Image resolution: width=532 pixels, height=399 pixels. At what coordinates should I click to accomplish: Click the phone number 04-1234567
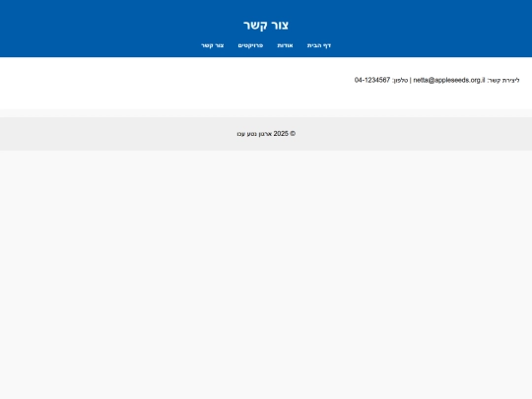(x=372, y=80)
